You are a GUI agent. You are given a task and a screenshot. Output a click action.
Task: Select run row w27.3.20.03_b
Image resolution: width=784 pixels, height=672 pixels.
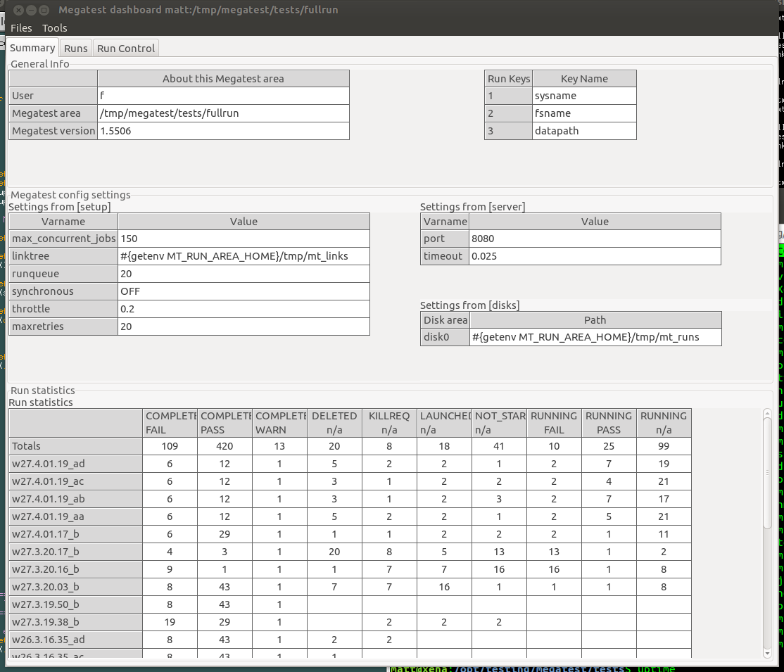click(x=75, y=586)
